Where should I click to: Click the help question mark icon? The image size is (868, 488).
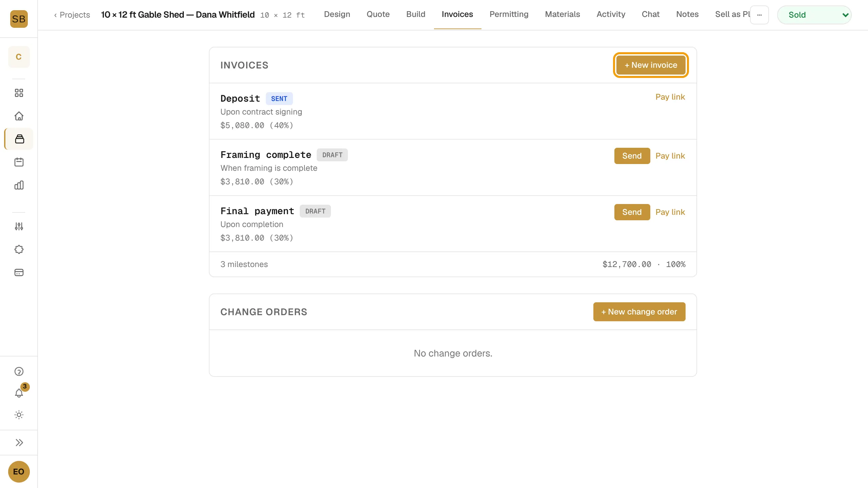point(19,371)
